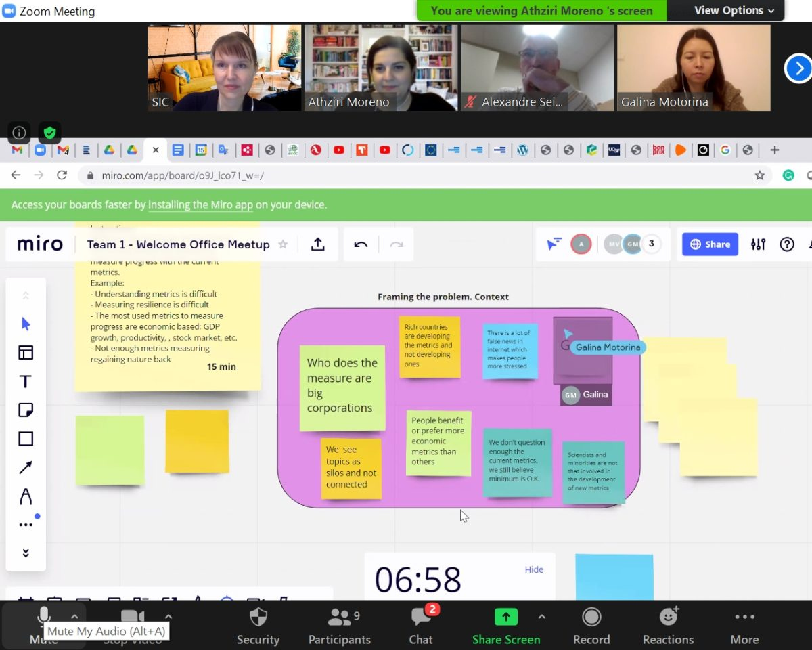Select the Miro cursor select tool
The image size is (812, 650).
tap(26, 324)
